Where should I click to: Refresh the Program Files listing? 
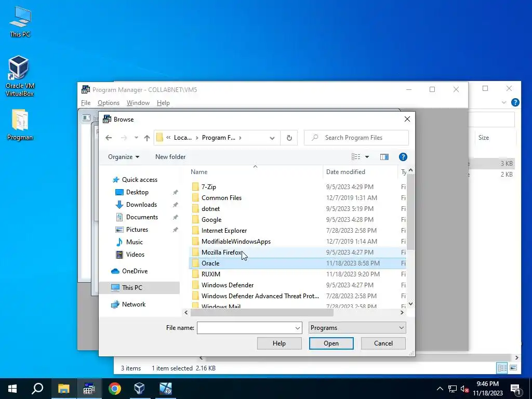coord(289,138)
